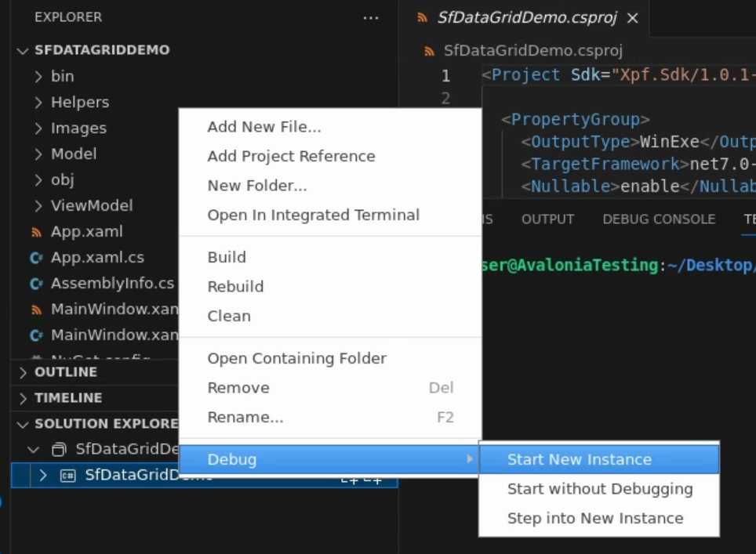Click the Images folder in Explorer
The image size is (756, 554).
click(x=78, y=129)
